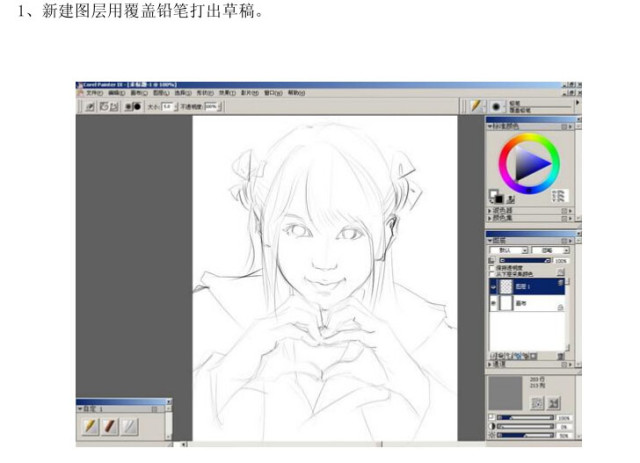
Task: Toggle the 画布 canvas eye icon
Action: [493, 303]
